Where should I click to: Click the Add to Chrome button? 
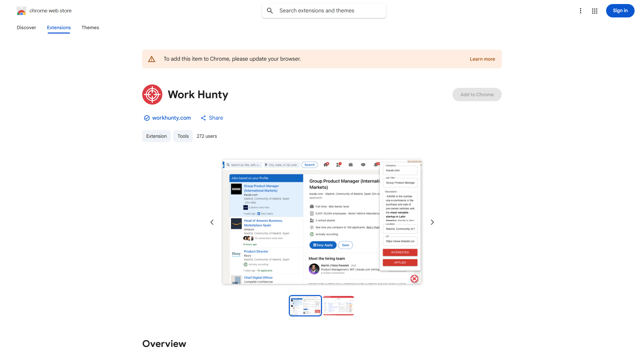click(x=477, y=95)
